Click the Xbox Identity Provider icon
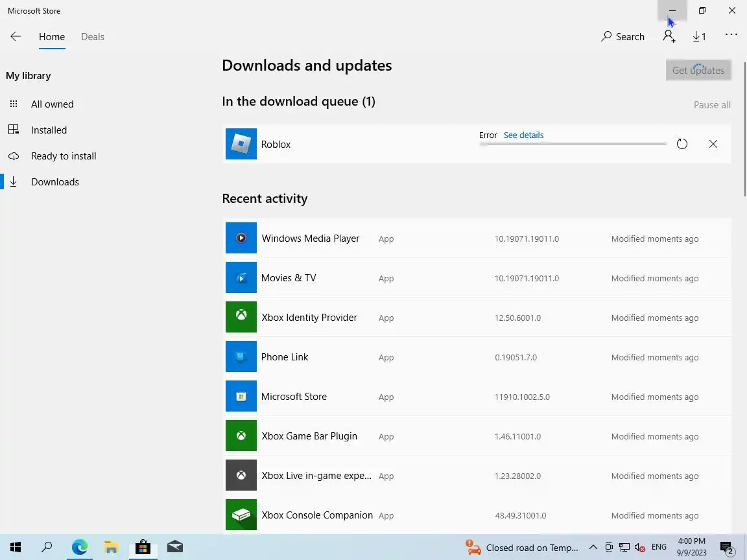The image size is (747, 560). [241, 317]
